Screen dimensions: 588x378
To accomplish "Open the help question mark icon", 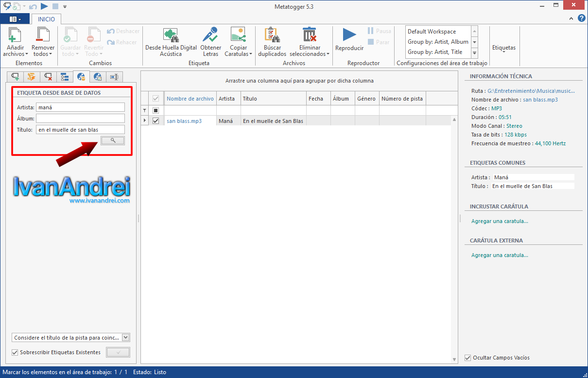I will click(x=581, y=18).
